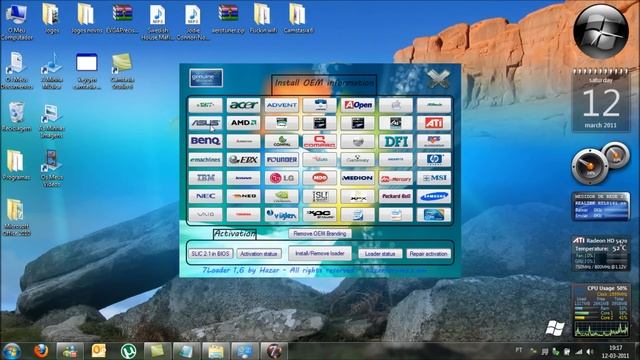Select the ASUS OEM logo
640x360 pixels.
click(x=205, y=123)
